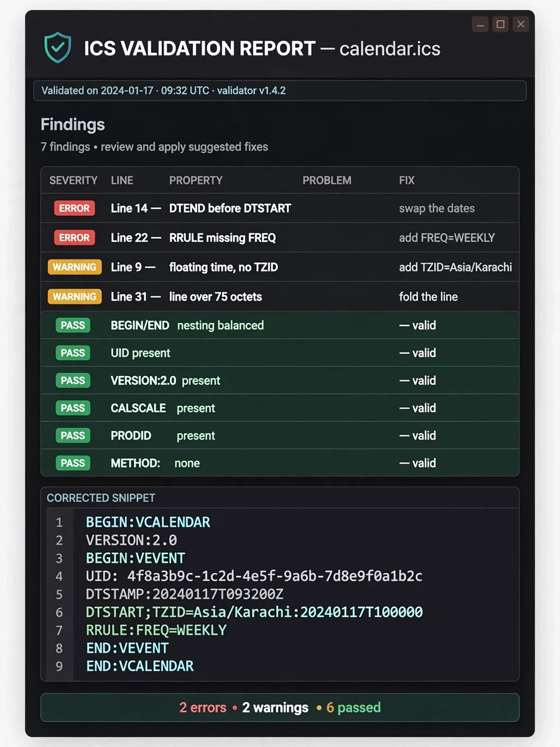Click the validation timestamp info bar
This screenshot has width=560, height=747.
pyautogui.click(x=280, y=90)
